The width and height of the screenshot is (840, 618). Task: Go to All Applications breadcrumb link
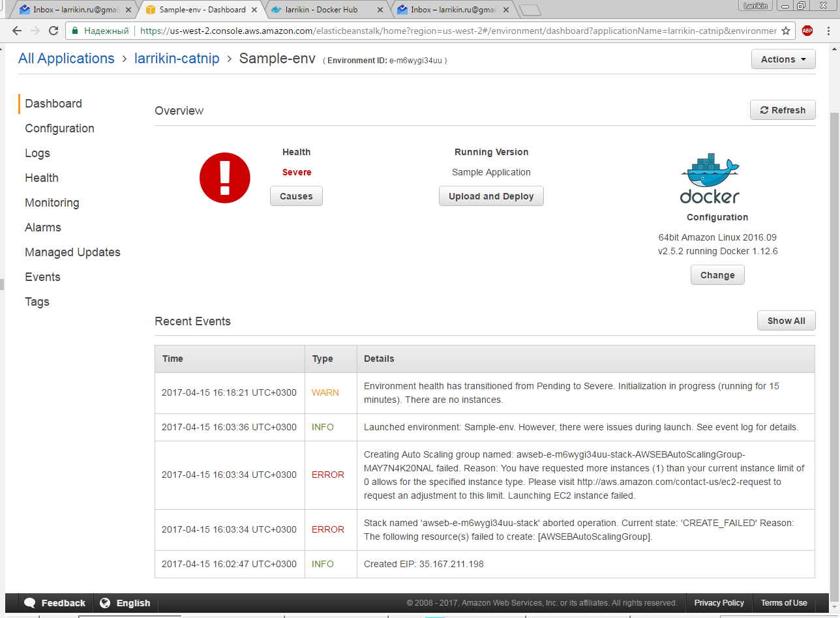(67, 59)
